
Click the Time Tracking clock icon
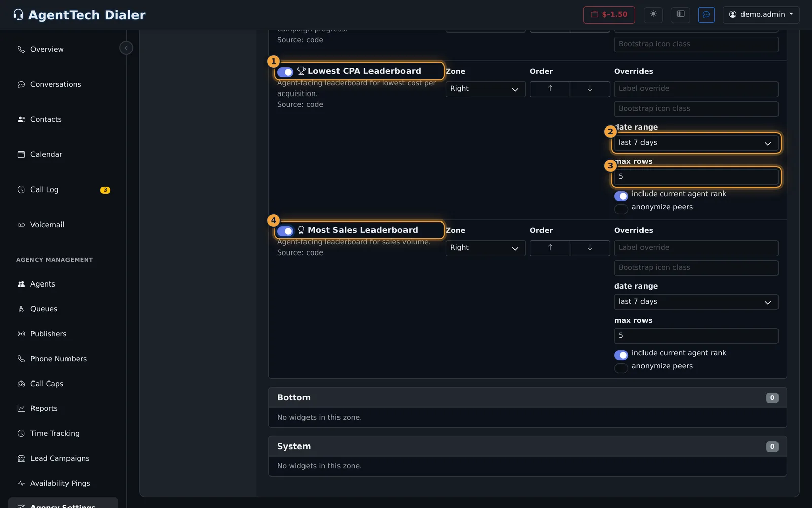[21, 433]
